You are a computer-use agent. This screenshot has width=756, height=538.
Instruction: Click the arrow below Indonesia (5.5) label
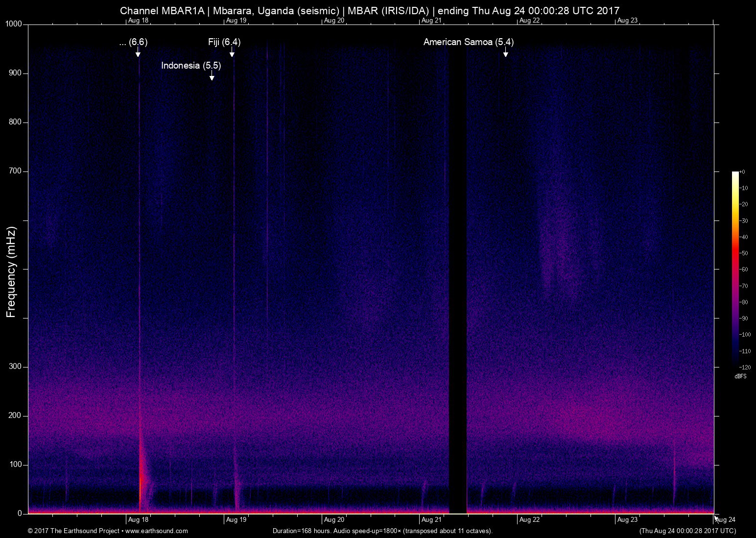tap(212, 75)
